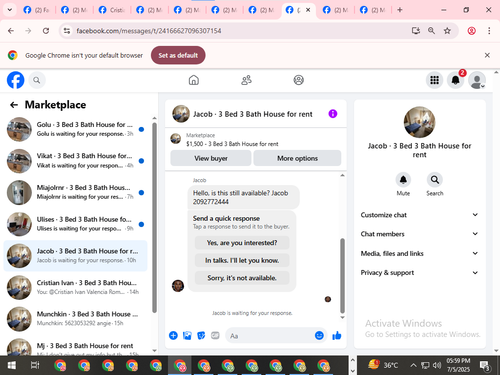500x375 pixels.
Task: Open Chrome three-dot menu
Action: click(x=489, y=31)
